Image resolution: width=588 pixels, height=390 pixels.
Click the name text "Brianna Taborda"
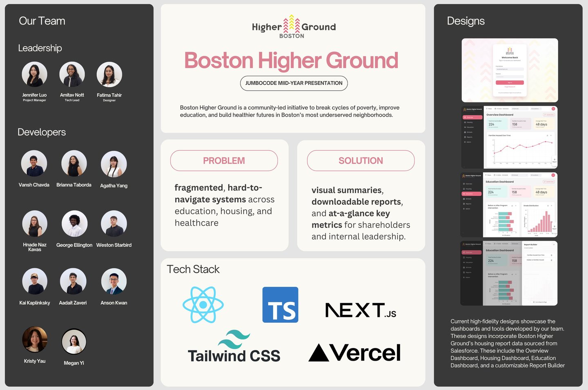point(74,185)
